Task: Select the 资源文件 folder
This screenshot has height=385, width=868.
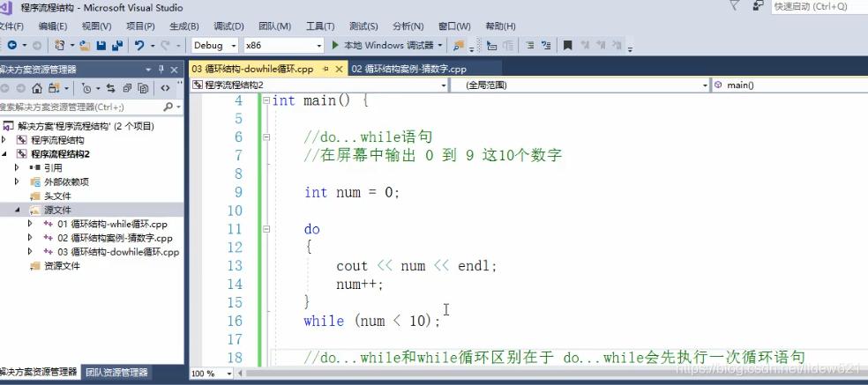Action: coord(62,266)
